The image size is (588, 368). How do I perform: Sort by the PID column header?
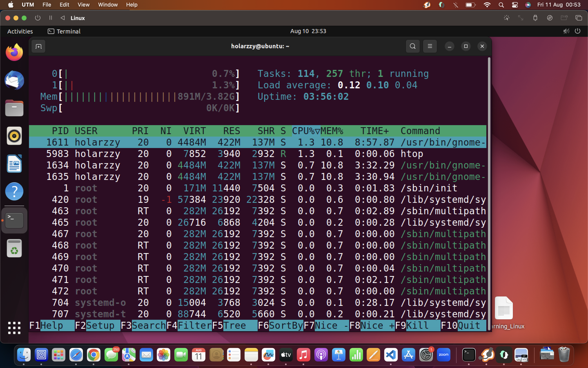pyautogui.click(x=60, y=131)
